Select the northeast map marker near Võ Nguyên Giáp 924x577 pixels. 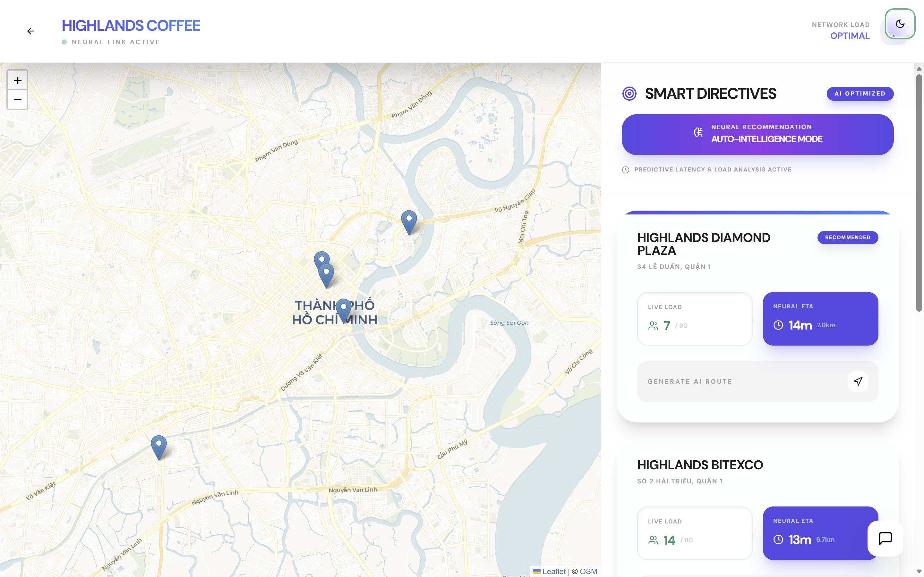click(408, 221)
